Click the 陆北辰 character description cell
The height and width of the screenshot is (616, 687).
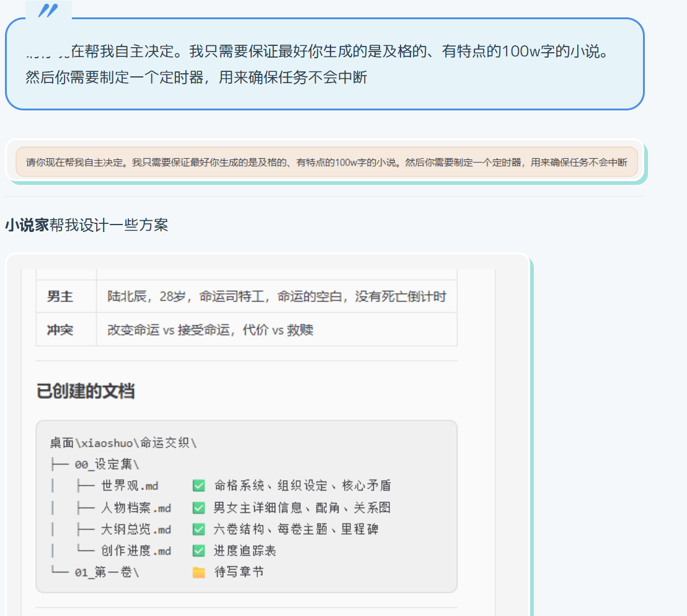point(277,297)
